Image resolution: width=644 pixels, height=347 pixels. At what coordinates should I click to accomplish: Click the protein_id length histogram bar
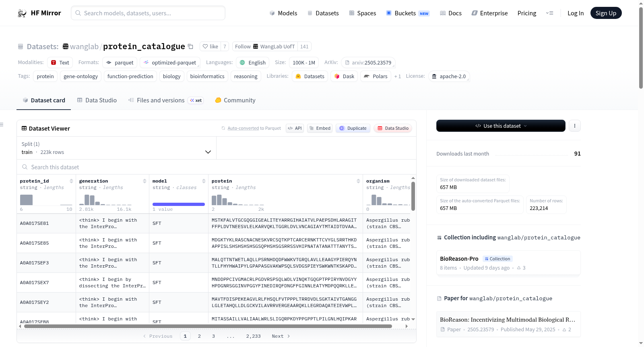[x=26, y=200]
